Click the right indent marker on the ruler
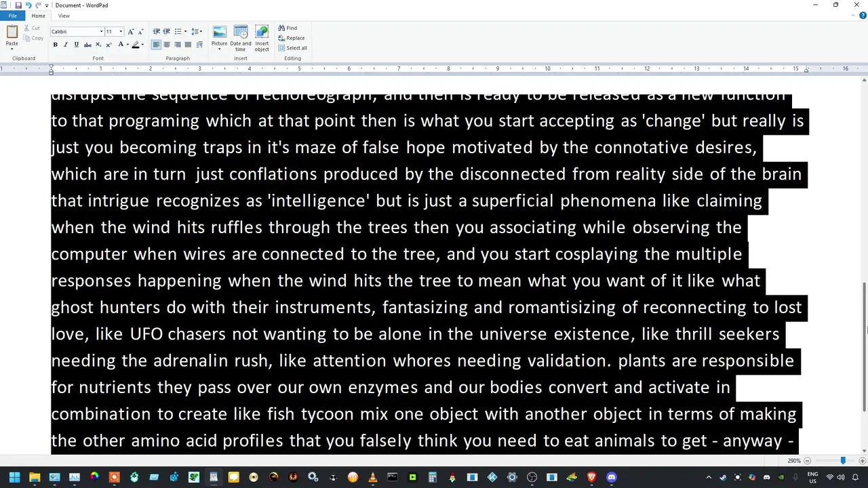868x488 pixels. click(x=806, y=70)
